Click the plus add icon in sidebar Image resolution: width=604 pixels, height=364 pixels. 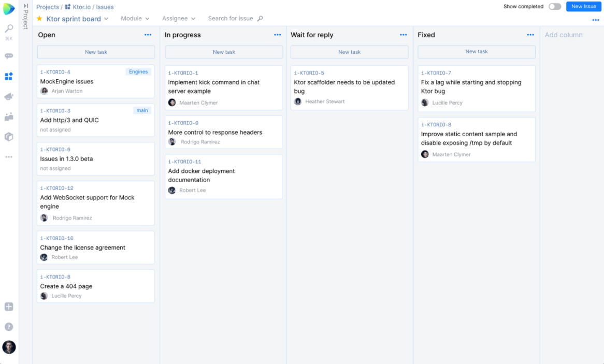click(x=9, y=307)
